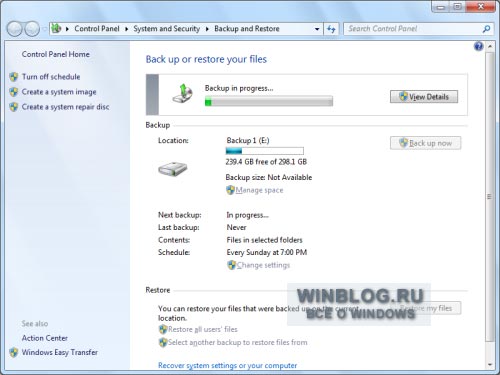500x375 pixels.
Task: Click the Forward navigation arrow button
Action: [x=32, y=29]
